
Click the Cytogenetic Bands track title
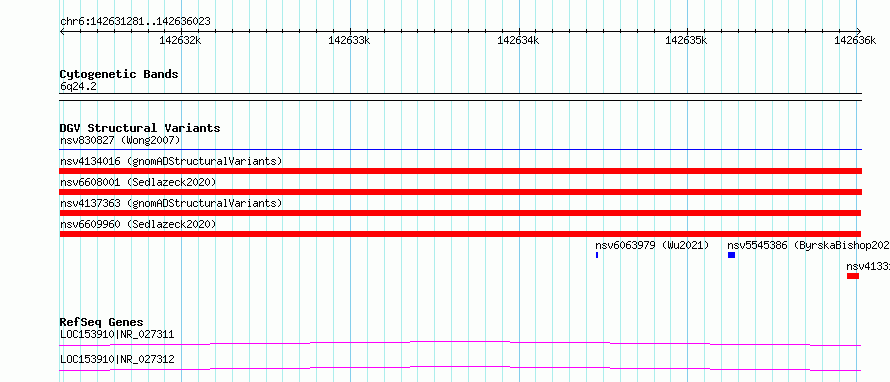(x=119, y=74)
